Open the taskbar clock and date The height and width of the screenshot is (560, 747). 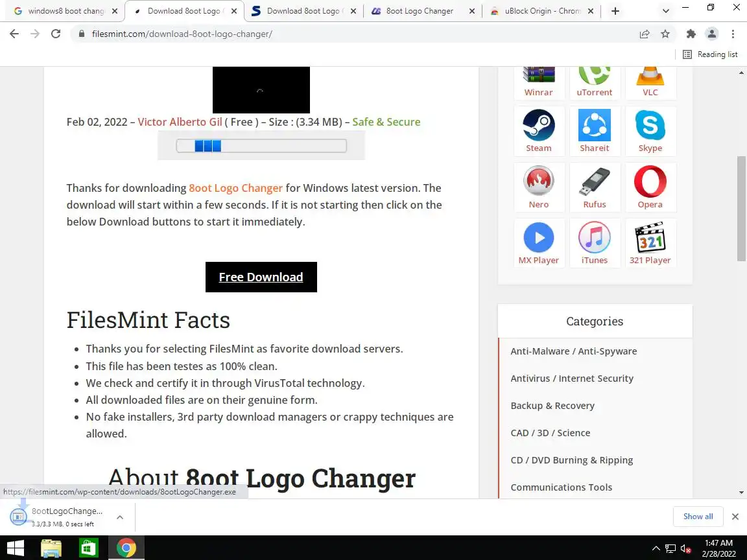718,548
